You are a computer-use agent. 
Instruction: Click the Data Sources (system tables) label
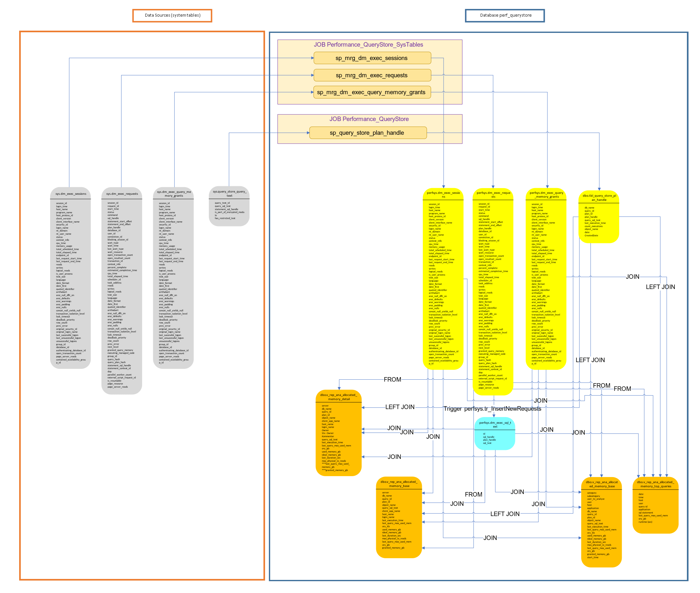point(172,15)
